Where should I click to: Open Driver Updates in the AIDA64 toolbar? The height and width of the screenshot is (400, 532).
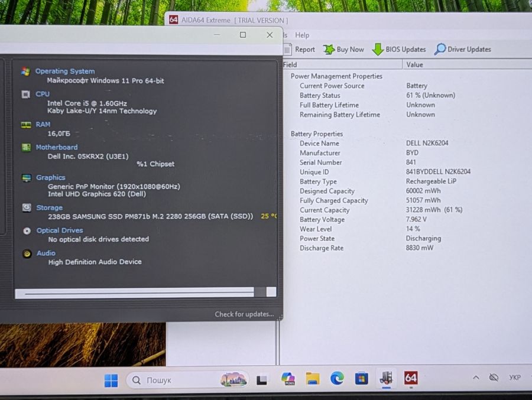[462, 49]
